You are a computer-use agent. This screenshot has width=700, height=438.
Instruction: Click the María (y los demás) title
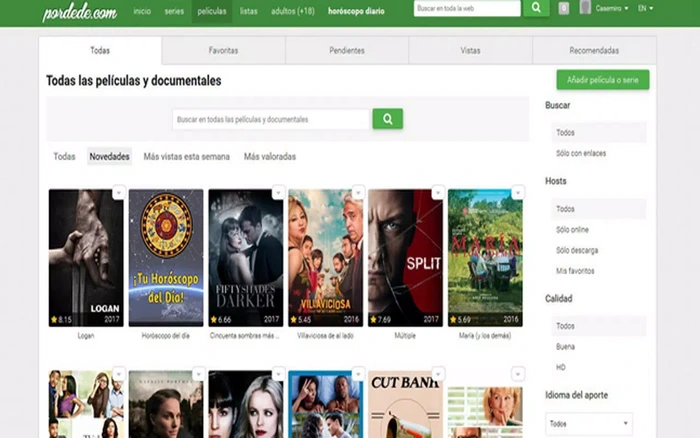point(485,336)
